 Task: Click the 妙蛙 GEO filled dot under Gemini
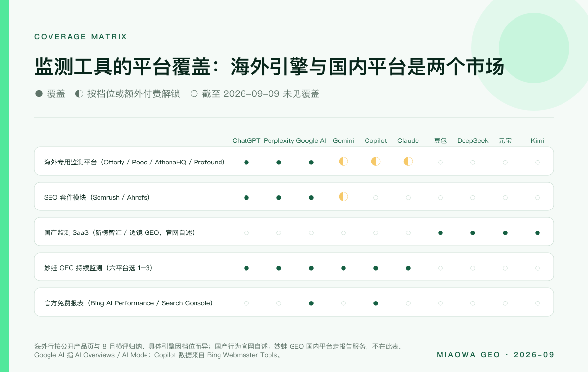343,268
